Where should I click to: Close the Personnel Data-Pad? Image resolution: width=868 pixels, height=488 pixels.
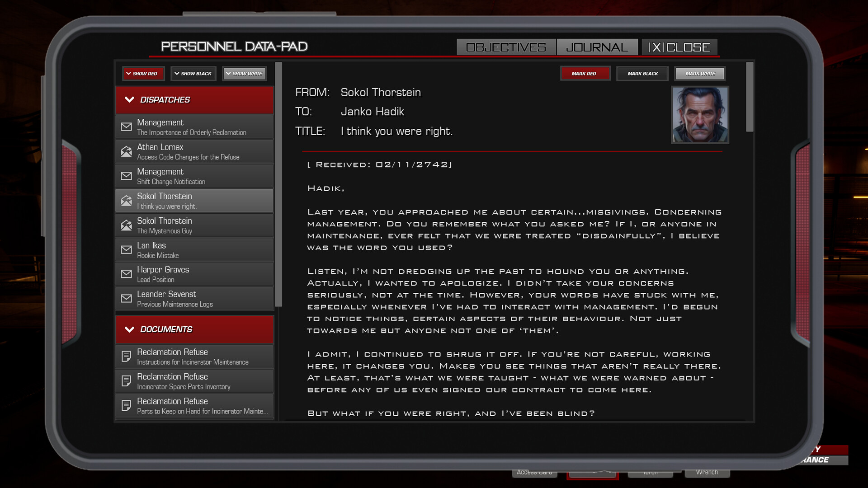point(680,47)
